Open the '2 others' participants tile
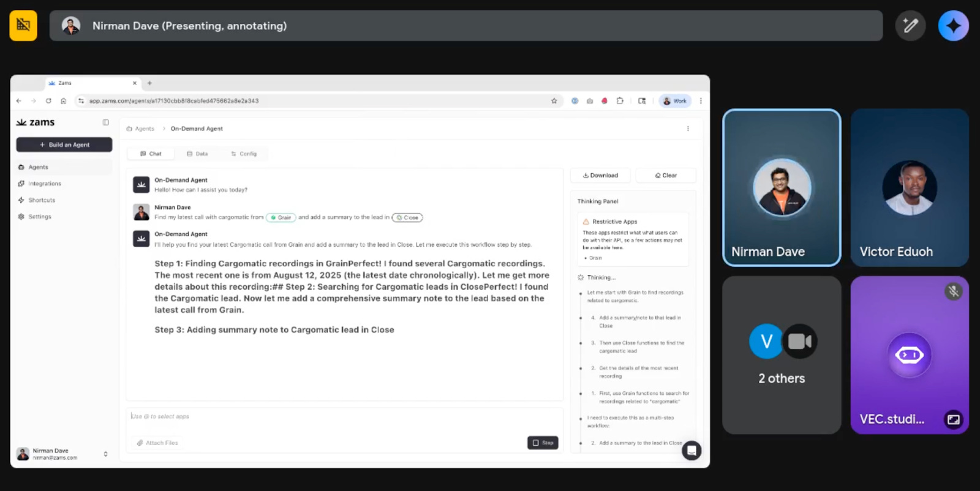The height and width of the screenshot is (491, 980). (782, 355)
